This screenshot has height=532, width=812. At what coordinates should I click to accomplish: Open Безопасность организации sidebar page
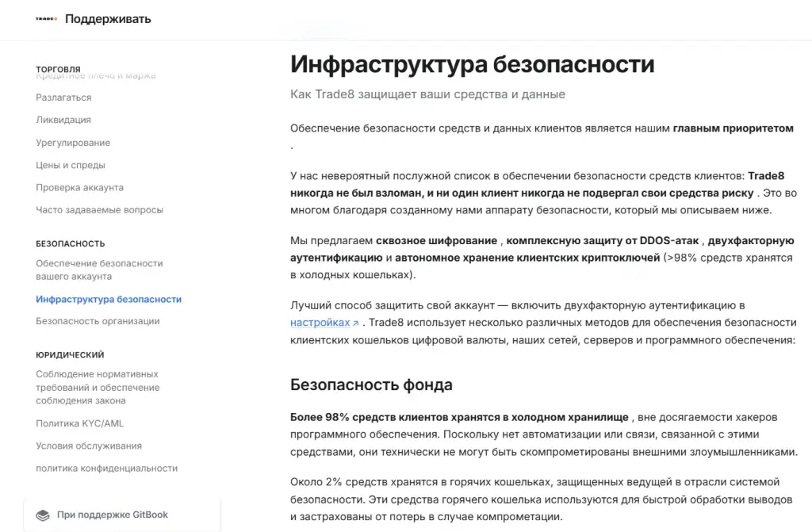[98, 321]
